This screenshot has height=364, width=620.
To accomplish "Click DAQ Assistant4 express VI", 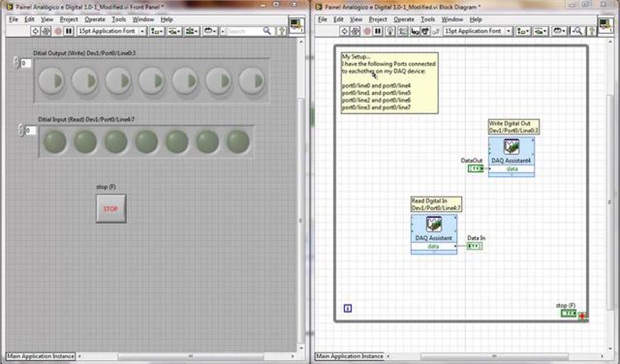I will coord(511,153).
